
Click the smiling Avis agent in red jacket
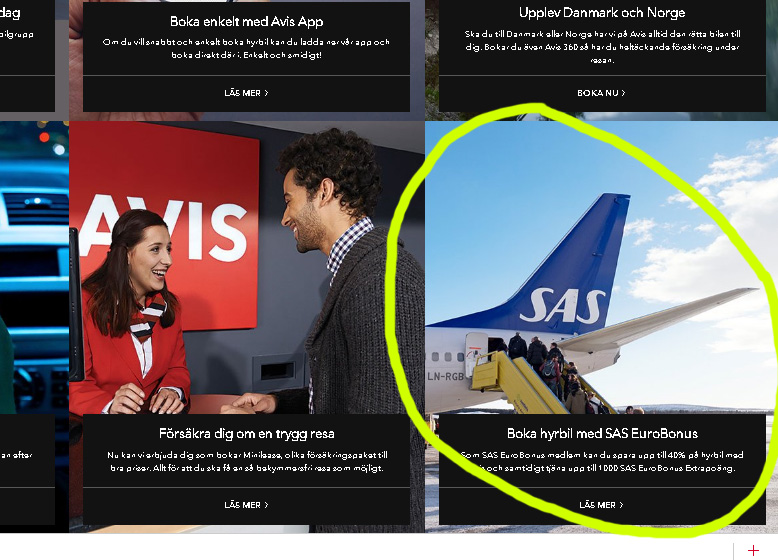140,320
